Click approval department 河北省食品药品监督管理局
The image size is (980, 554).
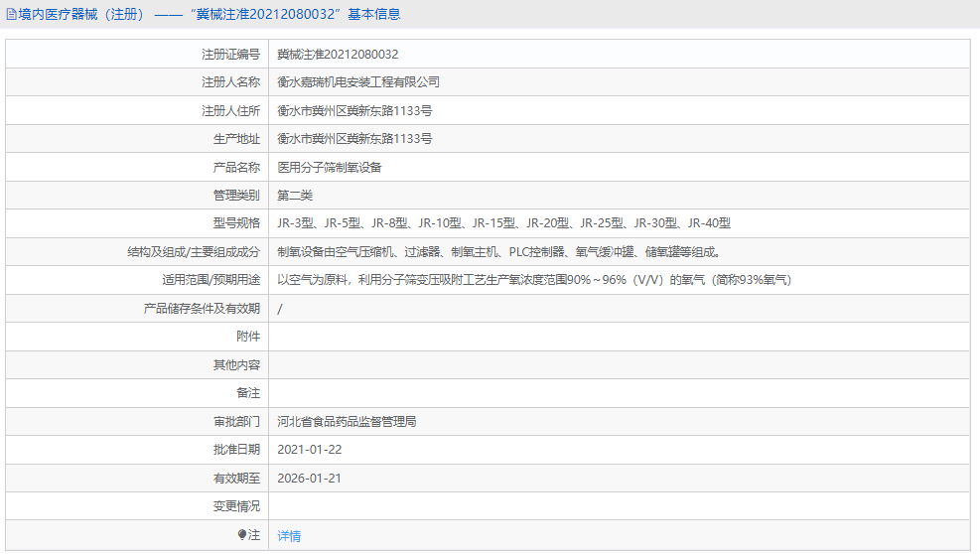click(x=347, y=422)
